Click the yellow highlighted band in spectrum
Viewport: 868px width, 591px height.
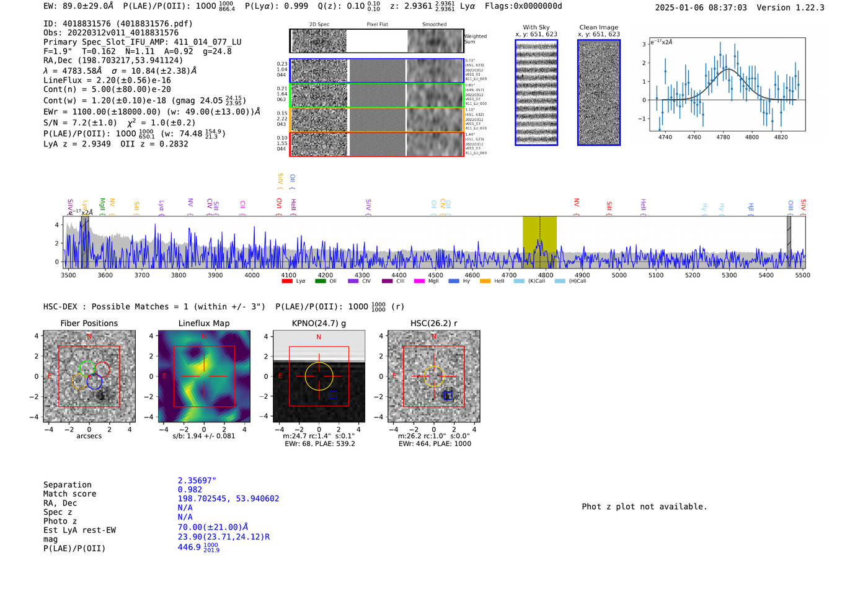[539, 242]
